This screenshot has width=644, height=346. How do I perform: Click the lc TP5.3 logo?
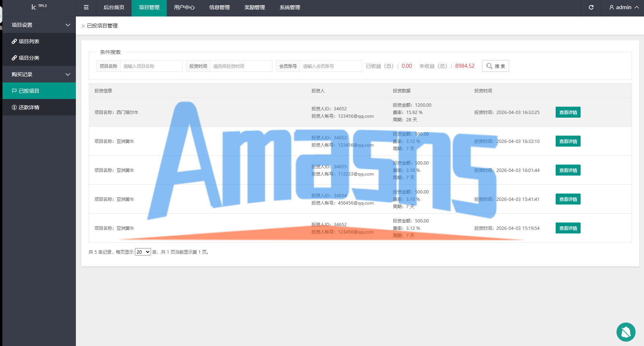coord(39,7)
